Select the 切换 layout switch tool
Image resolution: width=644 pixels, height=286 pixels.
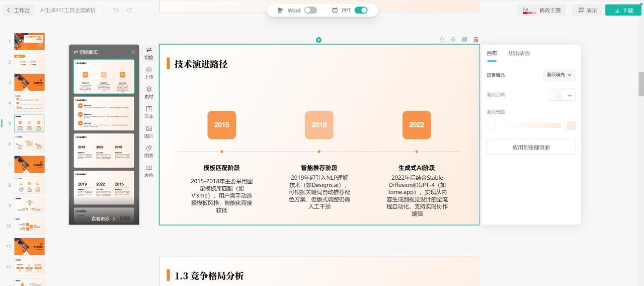coord(149,53)
